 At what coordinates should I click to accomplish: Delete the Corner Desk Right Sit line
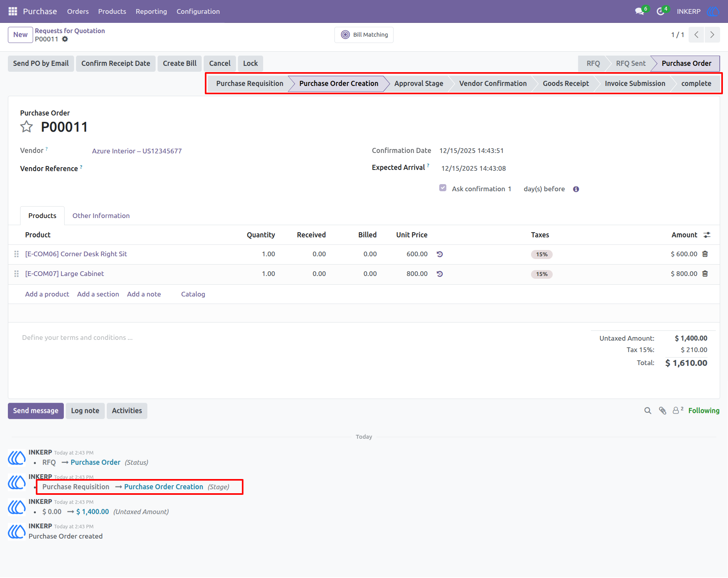click(705, 254)
